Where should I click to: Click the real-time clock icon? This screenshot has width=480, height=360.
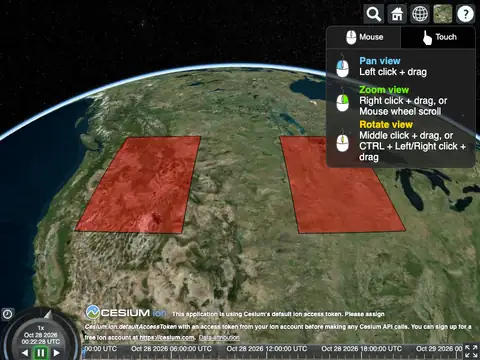[7, 314]
